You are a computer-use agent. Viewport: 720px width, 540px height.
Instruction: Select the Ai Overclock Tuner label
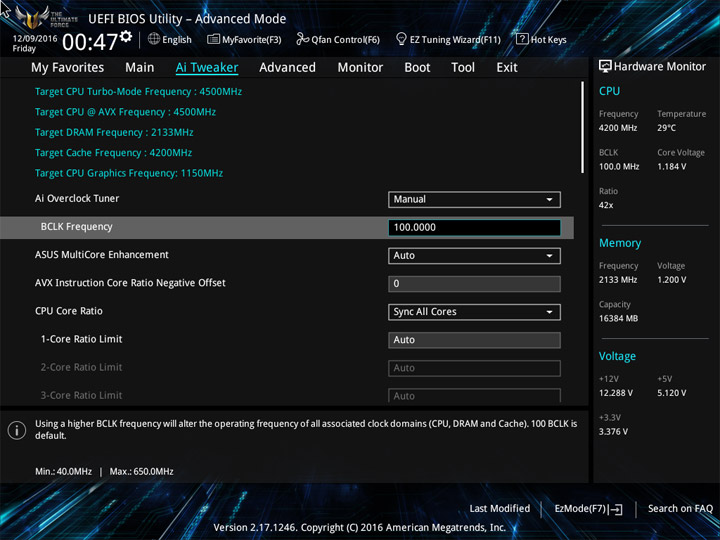tap(77, 198)
